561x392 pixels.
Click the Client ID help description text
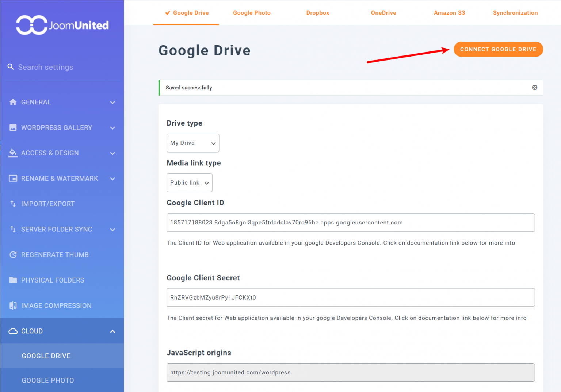[341, 243]
